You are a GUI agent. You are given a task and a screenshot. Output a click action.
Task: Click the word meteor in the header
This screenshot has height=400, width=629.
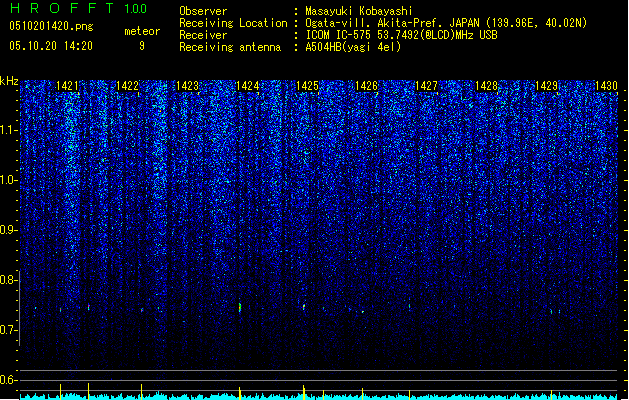[x=142, y=31]
